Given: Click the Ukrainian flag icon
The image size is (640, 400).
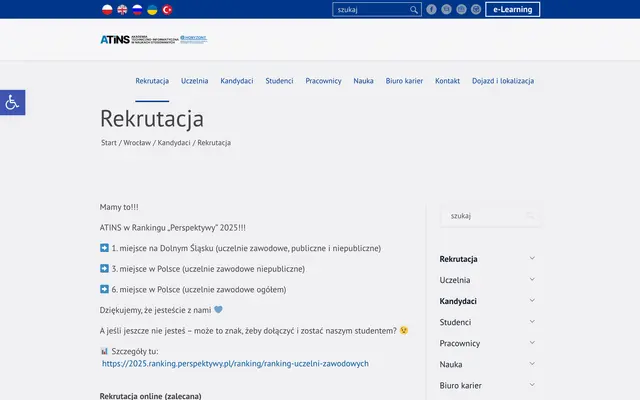Looking at the screenshot, I should click(152, 9).
